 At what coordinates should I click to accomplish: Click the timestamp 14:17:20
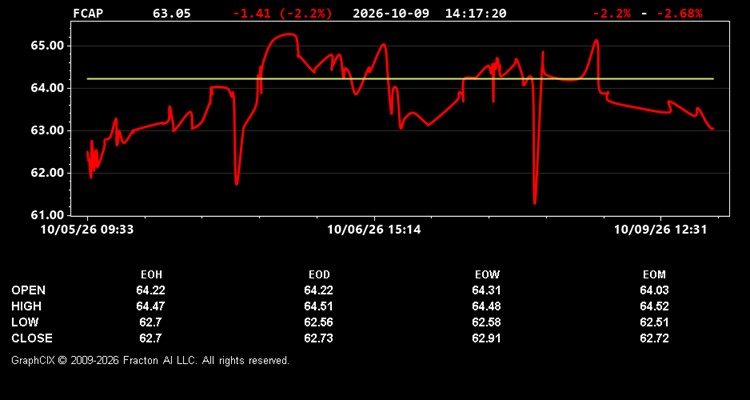475,13
